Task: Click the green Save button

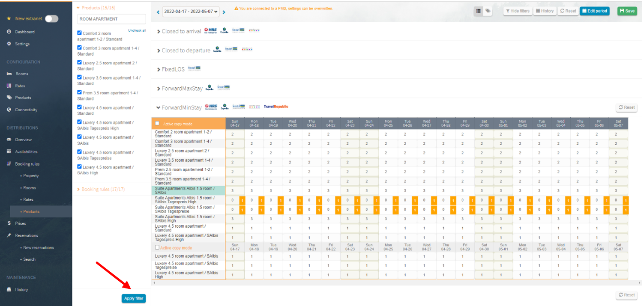Action: pos(627,11)
